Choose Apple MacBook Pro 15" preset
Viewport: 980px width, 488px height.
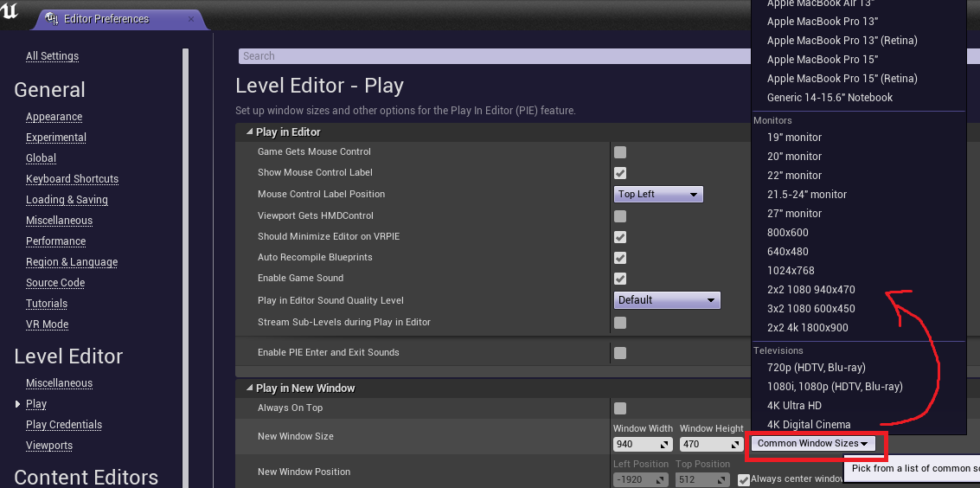[x=823, y=60]
